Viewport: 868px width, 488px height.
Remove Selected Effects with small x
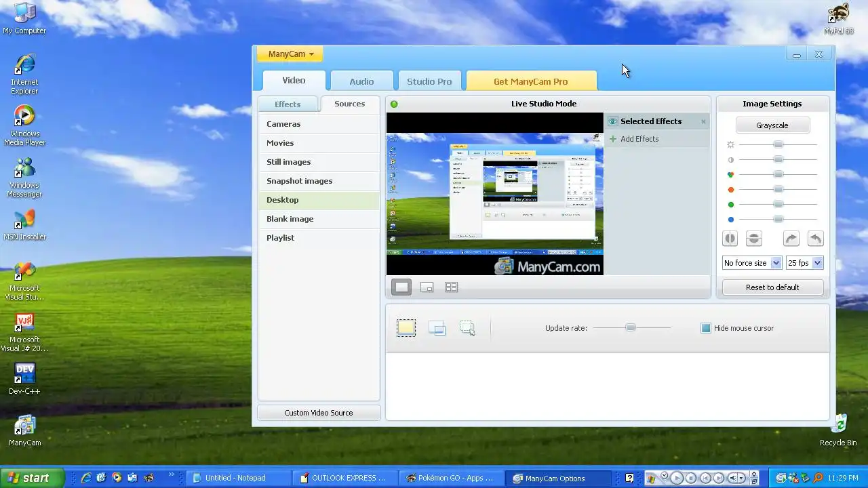pos(703,122)
